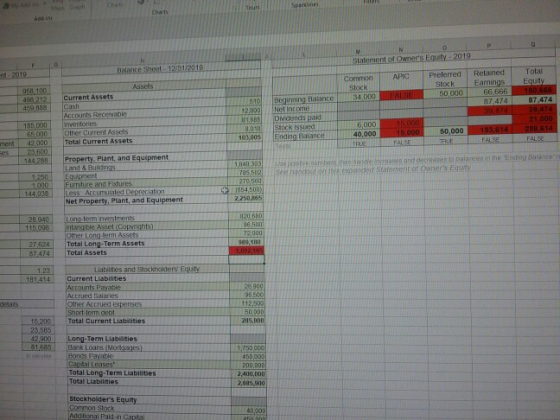This screenshot has width=560, height=420.
Task: Select the Sparklines ribbon group
Action: [303, 5]
